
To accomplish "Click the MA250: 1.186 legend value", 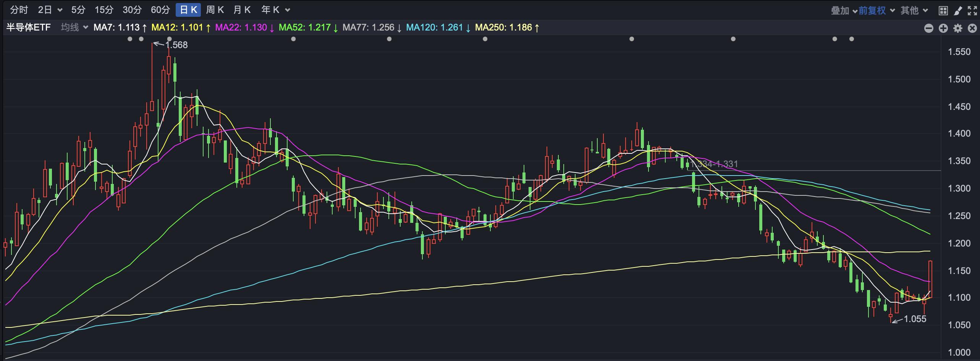I will (x=507, y=27).
